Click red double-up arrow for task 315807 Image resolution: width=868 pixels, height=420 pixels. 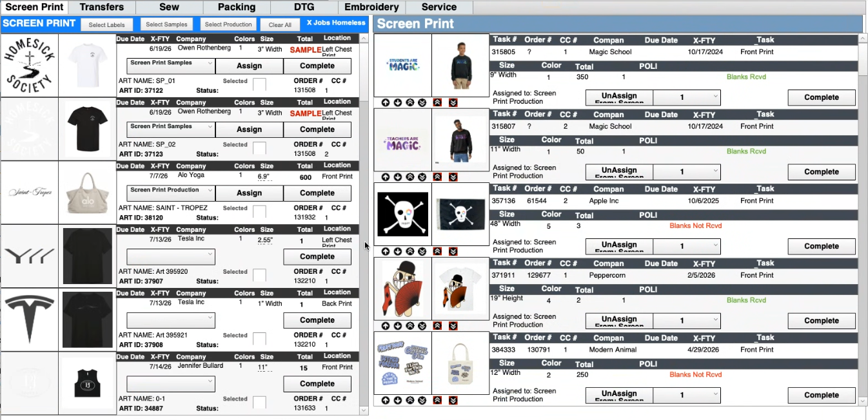437,177
